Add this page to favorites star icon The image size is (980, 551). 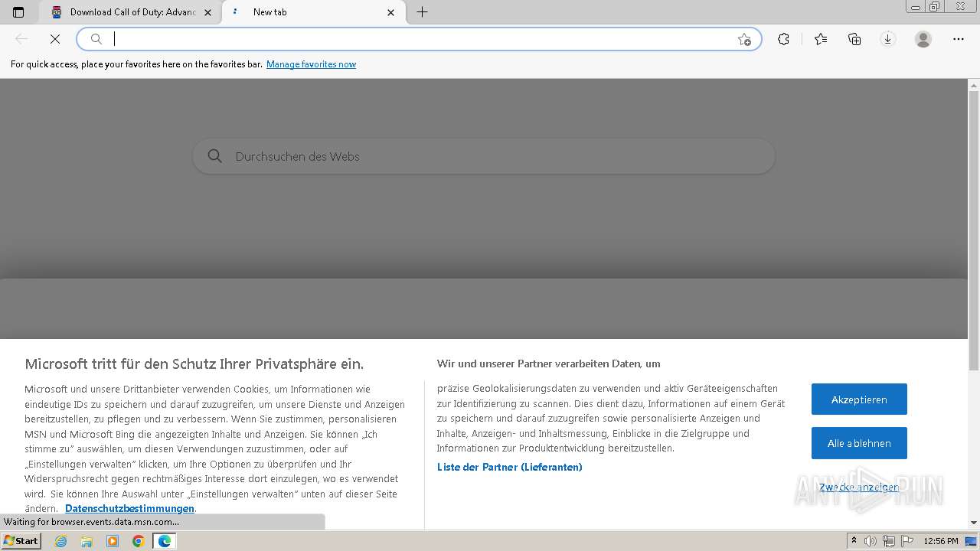[744, 39]
